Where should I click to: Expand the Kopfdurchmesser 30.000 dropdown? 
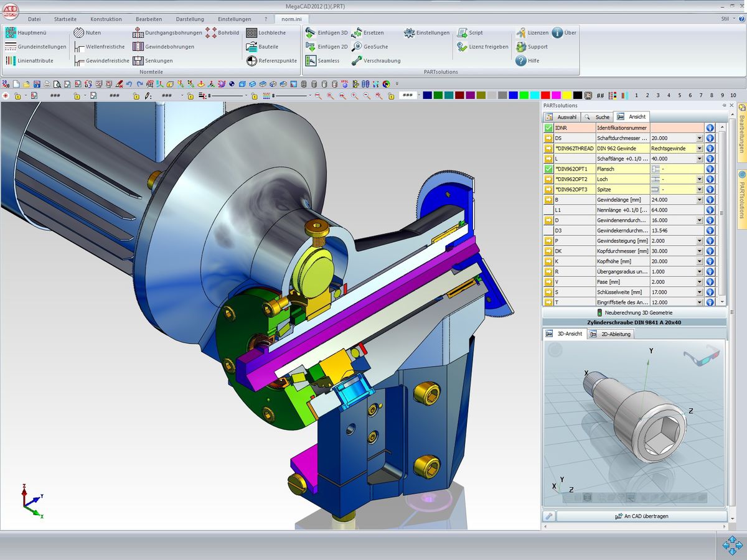(x=700, y=251)
